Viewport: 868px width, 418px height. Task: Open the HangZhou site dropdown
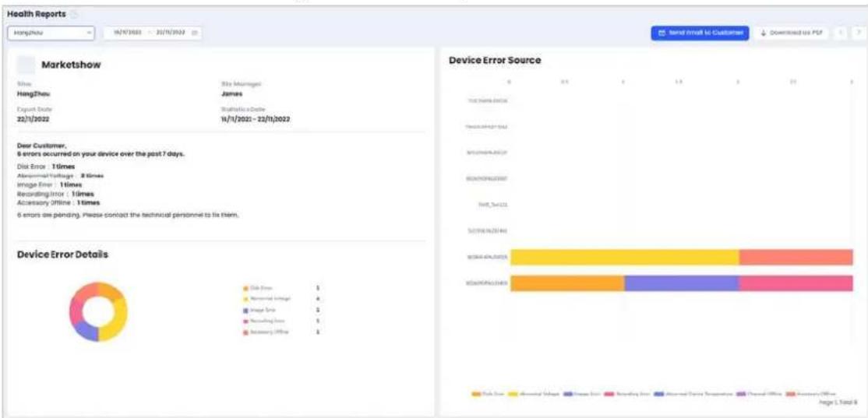(52, 33)
